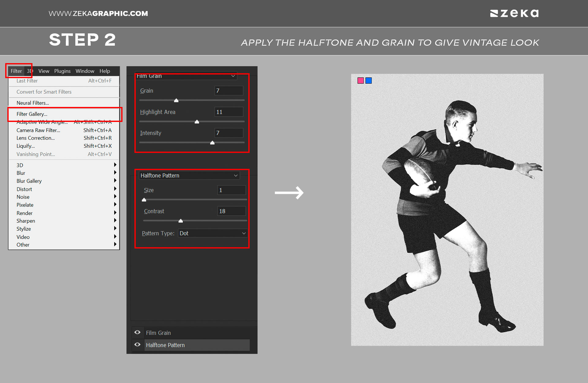The height and width of the screenshot is (383, 588).
Task: Click the Grain slider handle
Action: (176, 100)
